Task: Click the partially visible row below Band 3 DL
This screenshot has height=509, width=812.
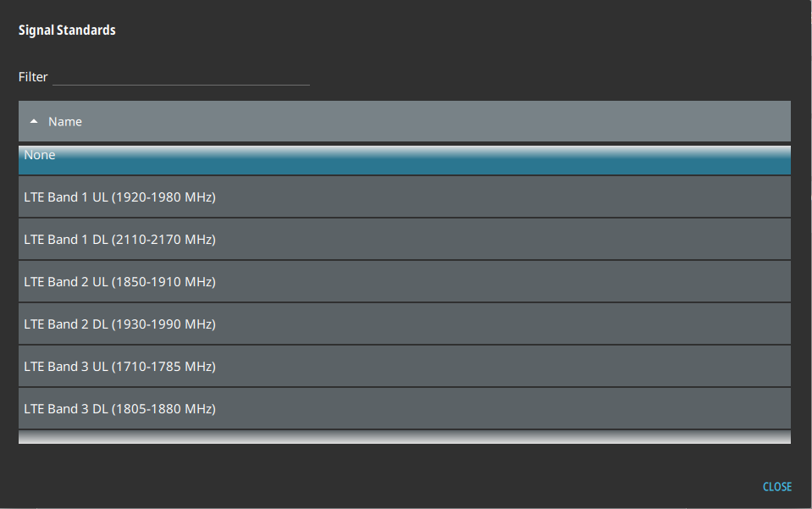Action: point(404,437)
